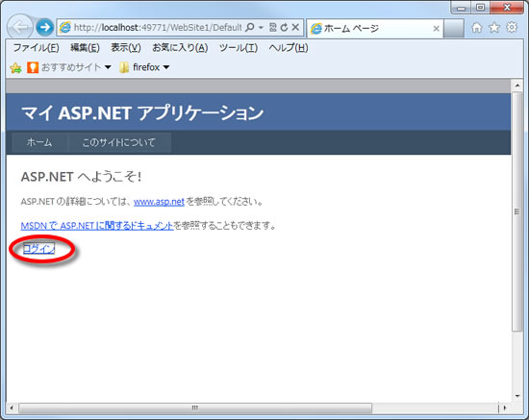Open a new blank tab
Screen dimensions: 529x420
click(x=453, y=28)
